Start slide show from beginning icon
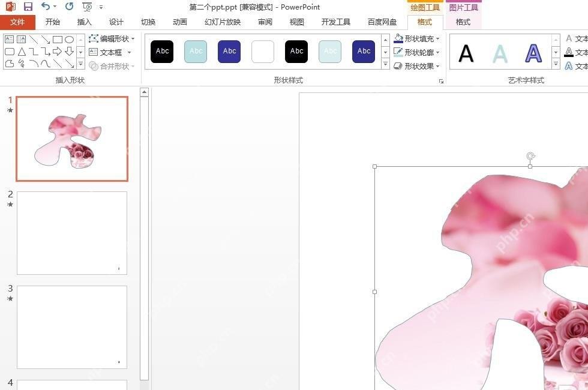The width and height of the screenshot is (588, 390). pyautogui.click(x=87, y=7)
